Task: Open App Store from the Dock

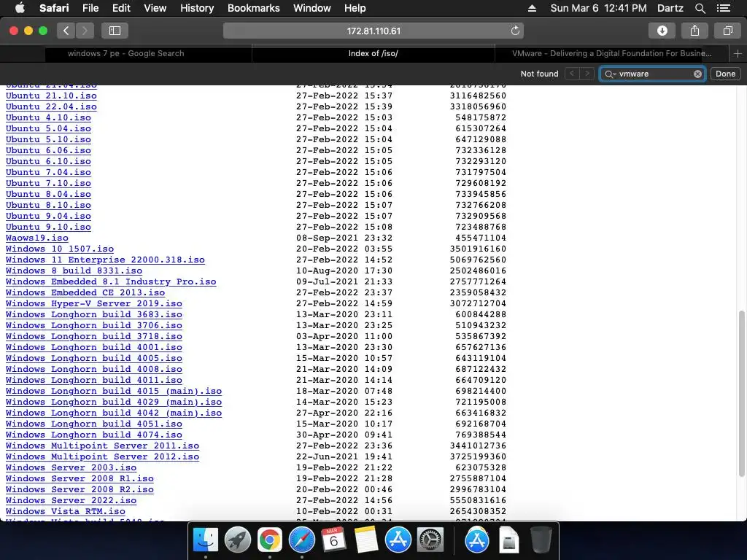Action: click(398, 540)
